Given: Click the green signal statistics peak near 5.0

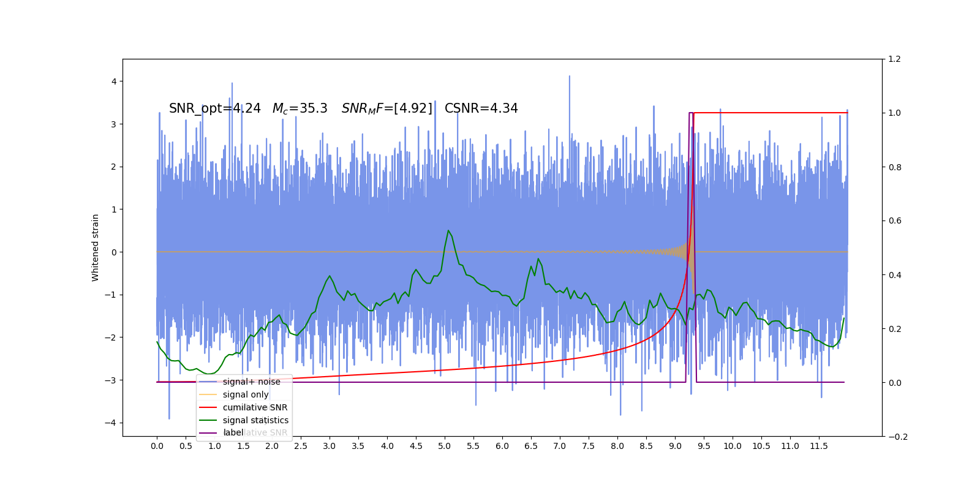Looking at the screenshot, I should tap(448, 231).
